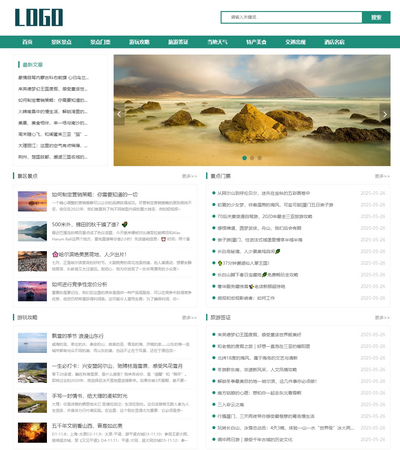Click the LOGO image in the header
This screenshot has width=400, height=450.
tap(39, 18)
